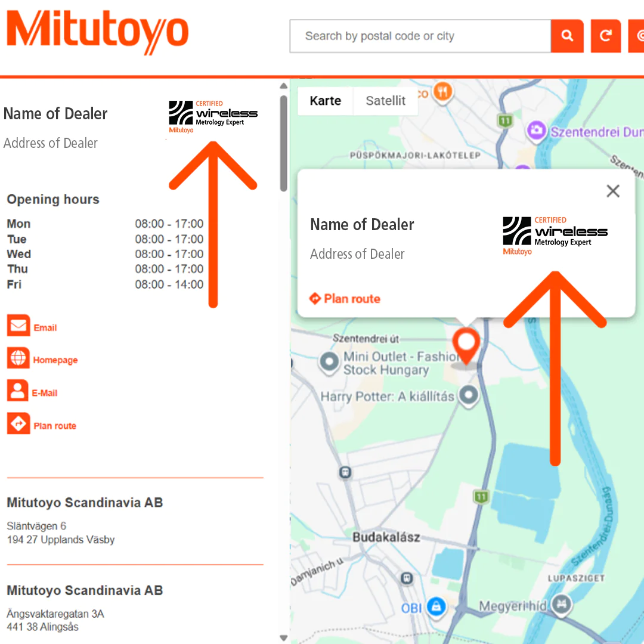The image size is (644, 644).
Task: Select the Karte map tab
Action: pyautogui.click(x=325, y=101)
